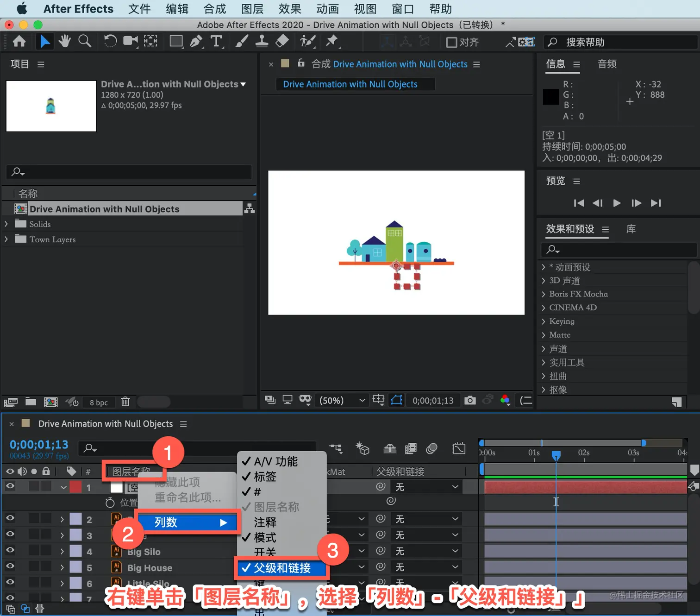Step to next frame in preview panel
This screenshot has height=616, width=700.
tap(636, 203)
